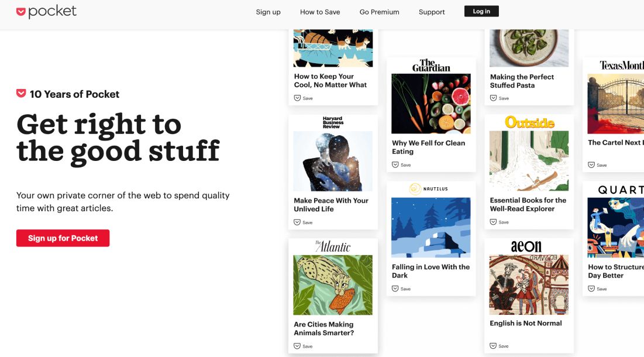Save the Essential Books for the Well-Read Explorer article

[x=500, y=222]
